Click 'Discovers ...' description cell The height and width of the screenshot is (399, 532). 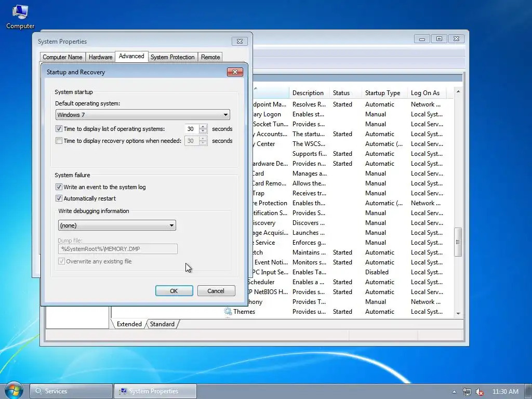pos(309,223)
